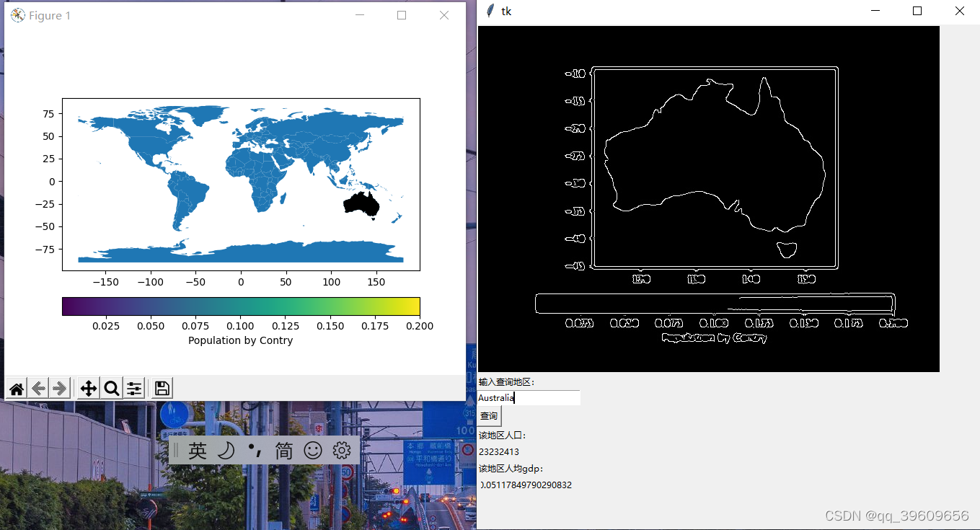Screen dimensions: 980x530
Task: Go back to previous view arrow
Action: click(38, 389)
